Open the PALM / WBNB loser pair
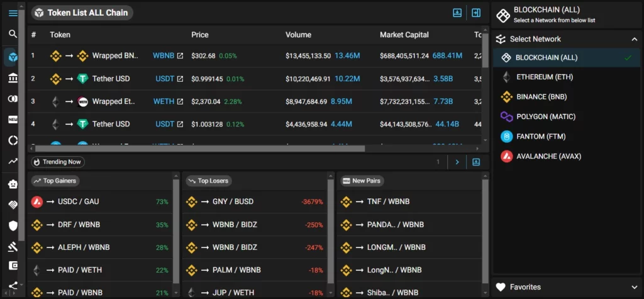The image size is (644, 299). coord(255,270)
